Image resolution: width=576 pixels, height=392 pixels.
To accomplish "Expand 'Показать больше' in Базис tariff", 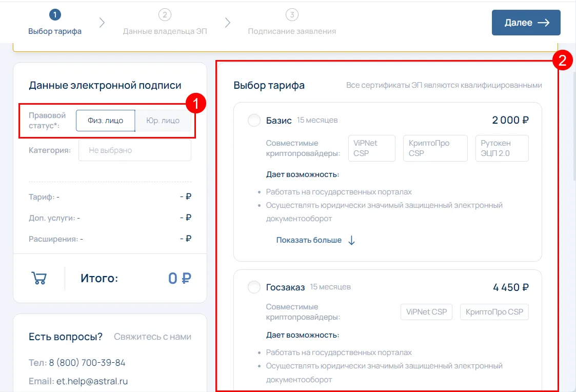I will (309, 240).
